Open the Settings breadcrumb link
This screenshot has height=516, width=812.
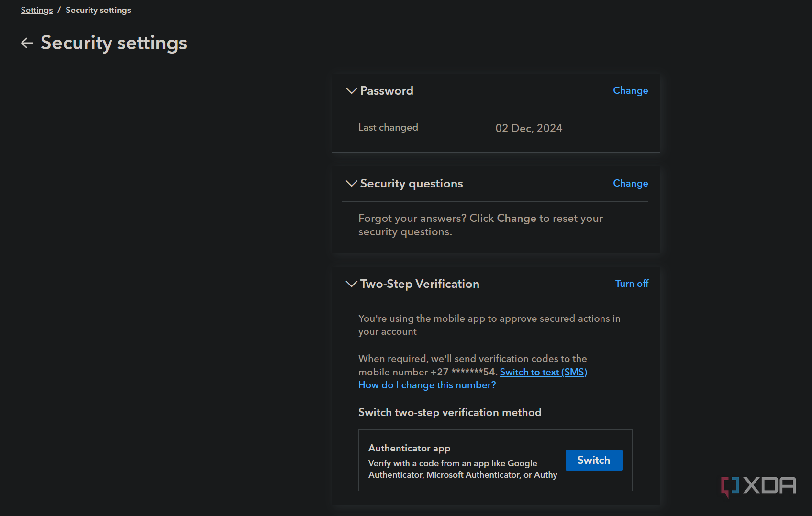tap(37, 10)
